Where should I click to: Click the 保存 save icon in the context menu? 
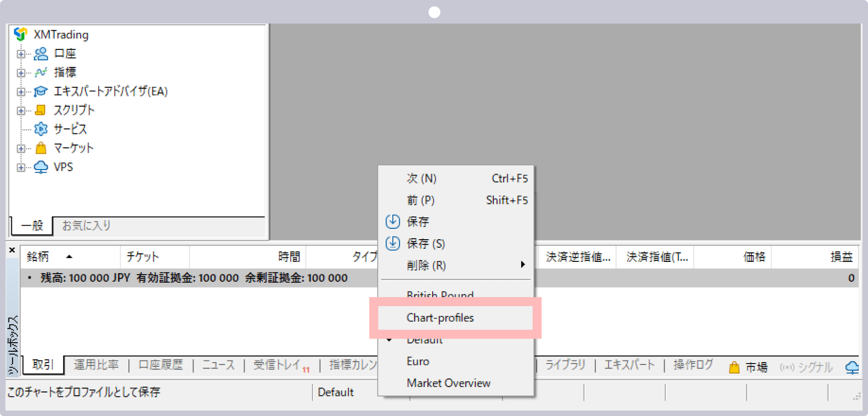393,222
